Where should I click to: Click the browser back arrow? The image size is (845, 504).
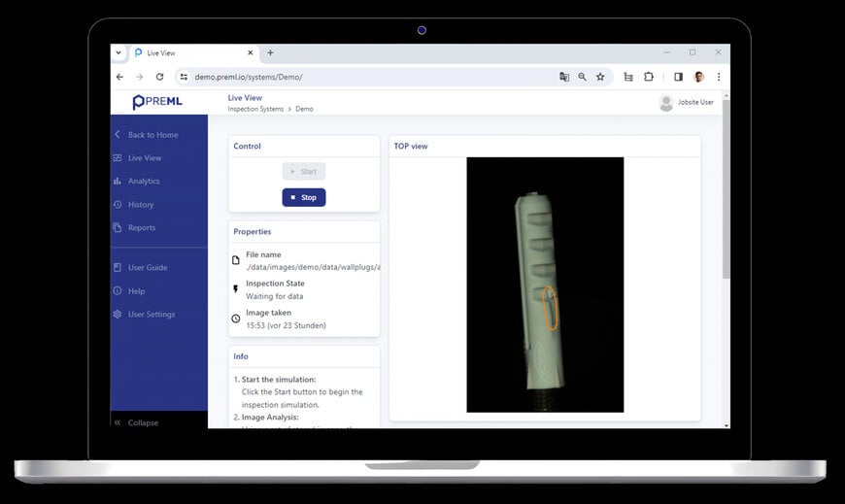point(119,77)
